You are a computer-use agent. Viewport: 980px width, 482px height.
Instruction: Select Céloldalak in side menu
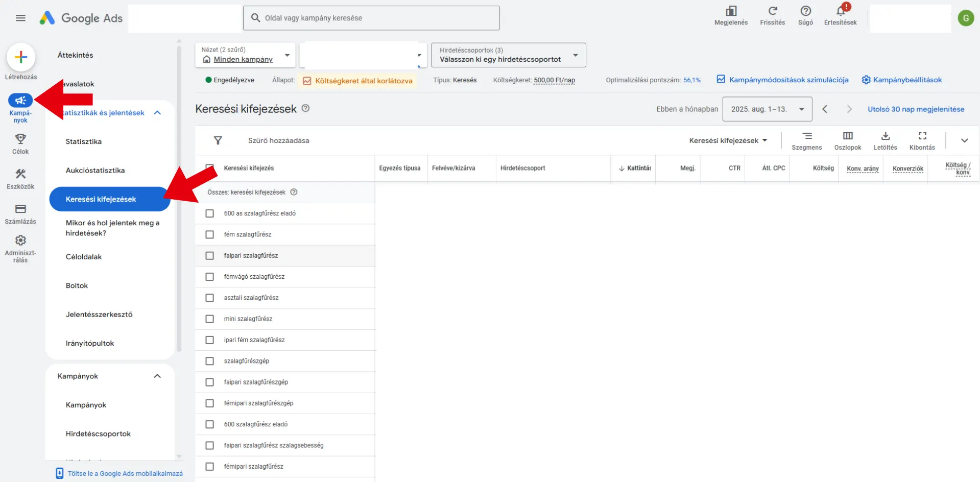[84, 257]
